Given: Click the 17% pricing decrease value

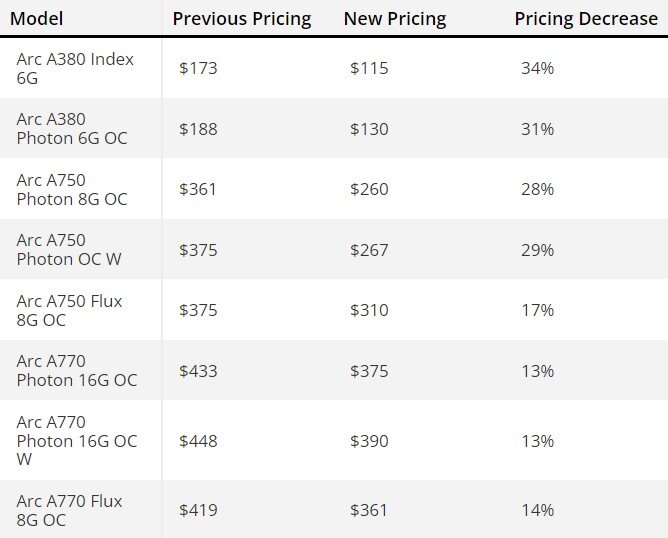Looking at the screenshot, I should [x=538, y=310].
